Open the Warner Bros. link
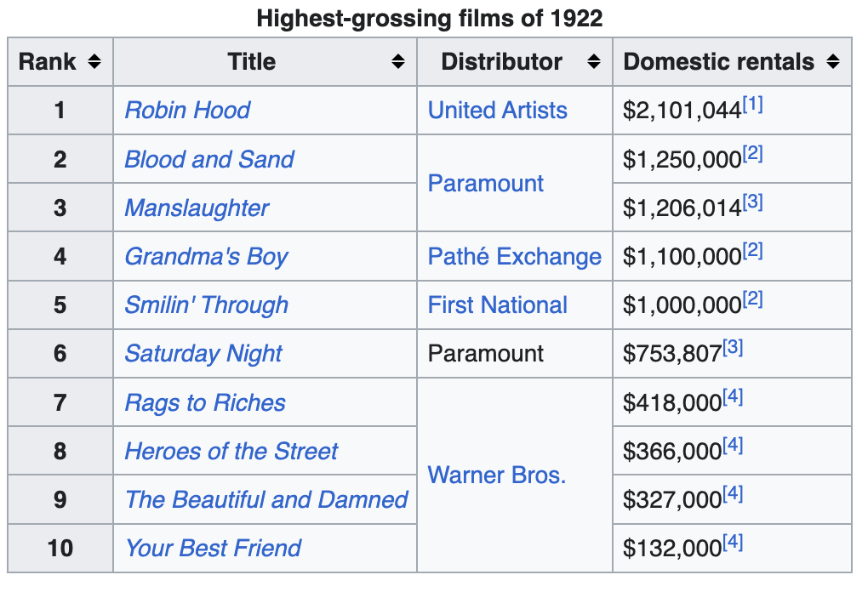This screenshot has width=868, height=592. coord(496,475)
